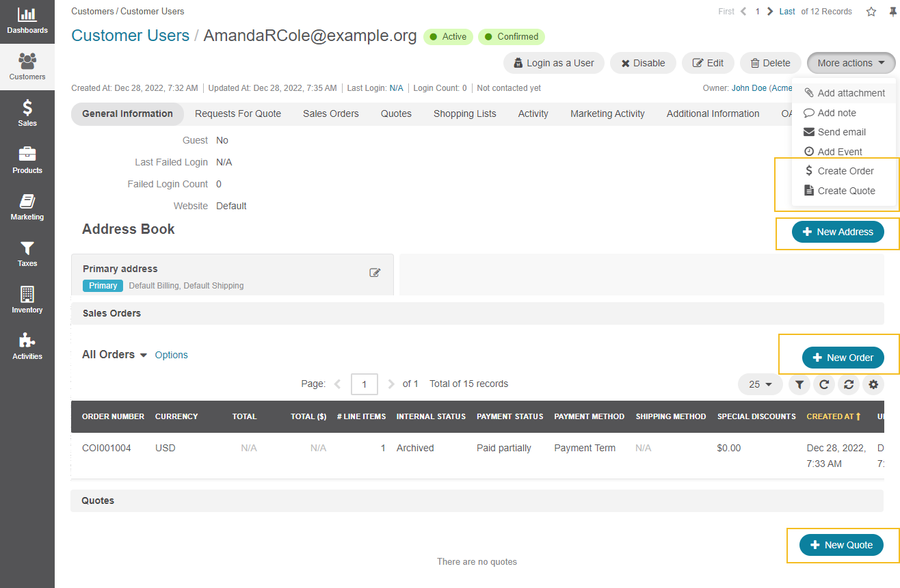Switch to Sales Orders tab
Image resolution: width=900 pixels, height=588 pixels.
click(331, 114)
